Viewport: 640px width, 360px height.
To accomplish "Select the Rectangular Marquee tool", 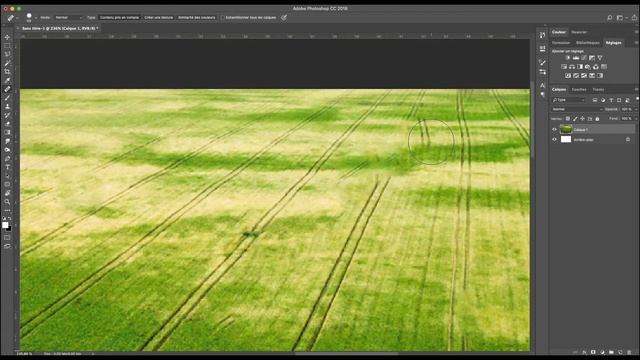I will click(7, 46).
